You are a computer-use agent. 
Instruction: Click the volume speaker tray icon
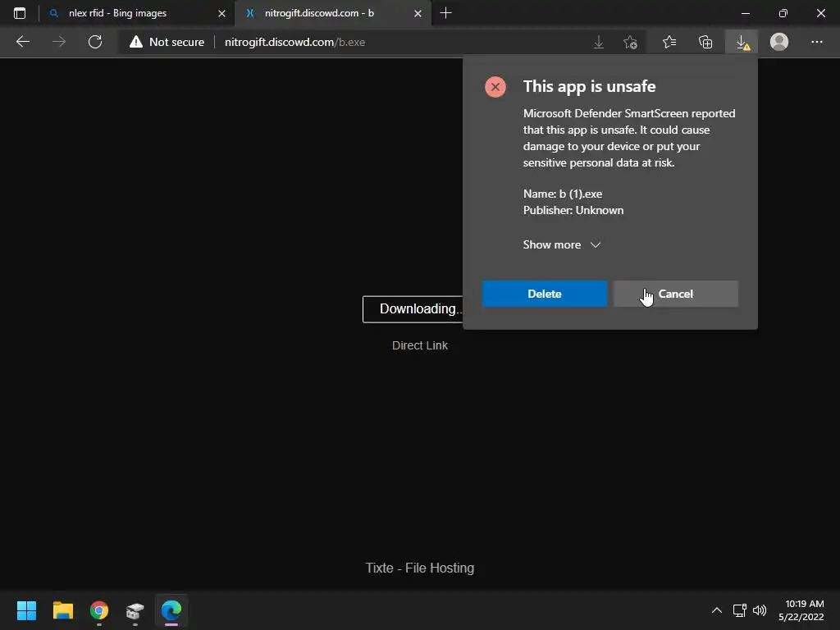[x=759, y=610]
